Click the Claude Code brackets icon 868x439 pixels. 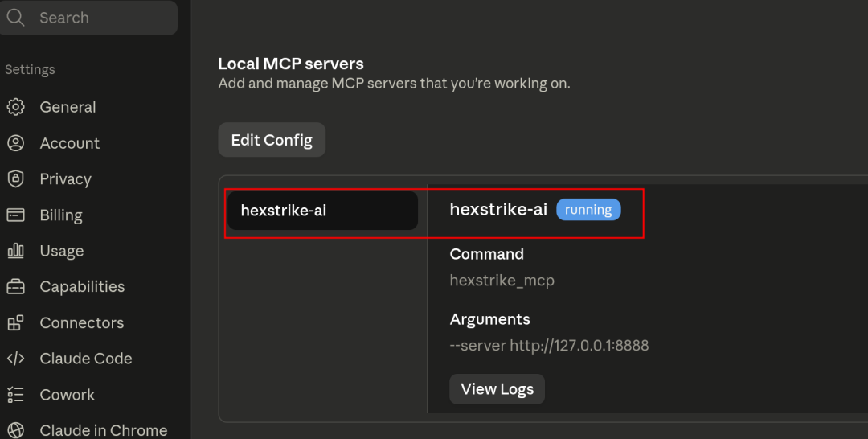coord(15,358)
